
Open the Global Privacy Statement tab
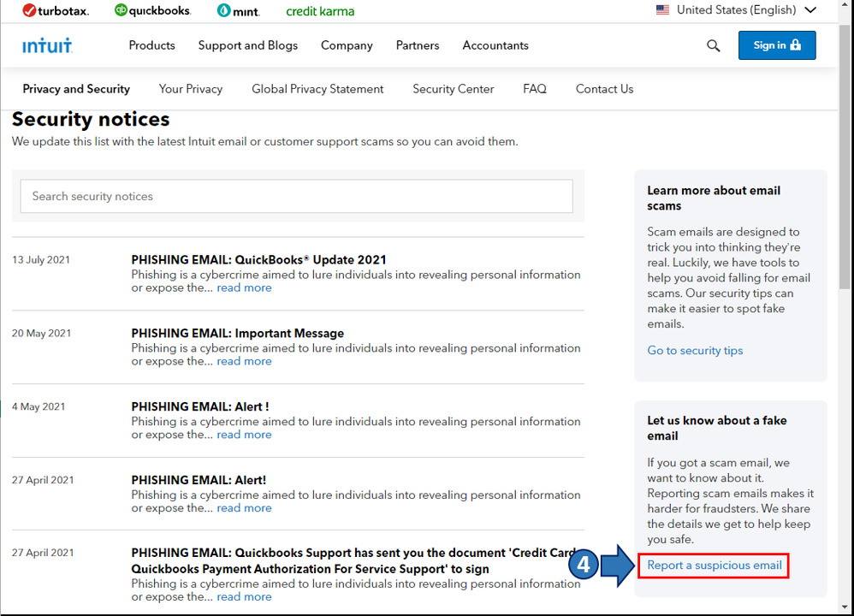[x=317, y=89]
